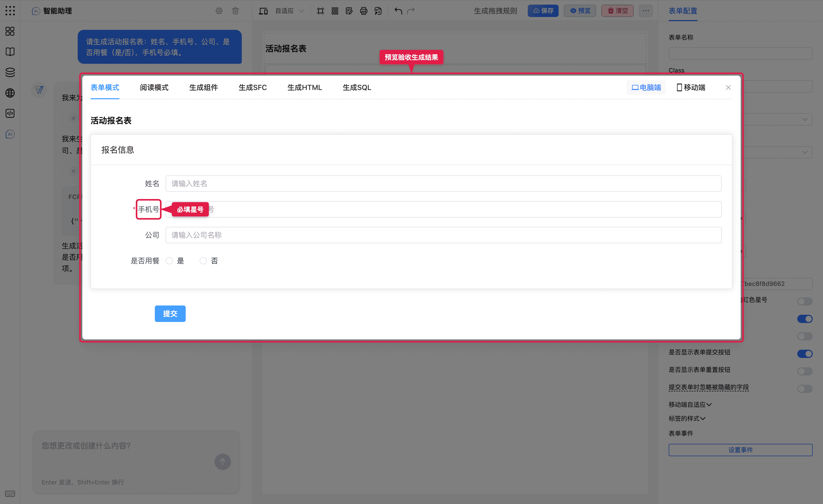Click the redo arrow in toolbar

pyautogui.click(x=411, y=11)
